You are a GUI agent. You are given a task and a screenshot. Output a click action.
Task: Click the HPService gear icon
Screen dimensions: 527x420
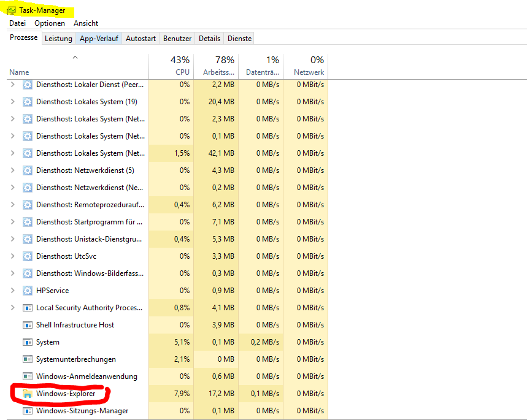(x=27, y=290)
